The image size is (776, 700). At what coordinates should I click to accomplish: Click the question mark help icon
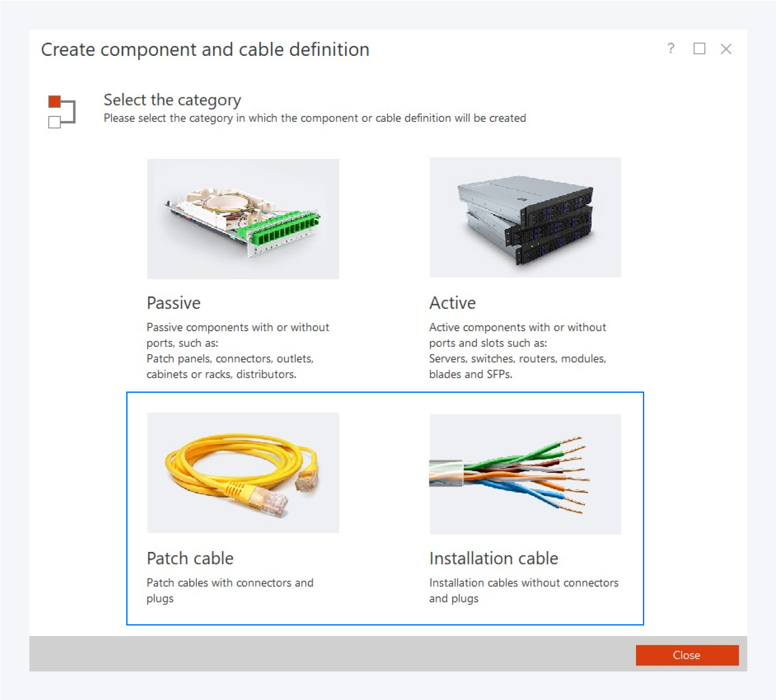click(670, 49)
